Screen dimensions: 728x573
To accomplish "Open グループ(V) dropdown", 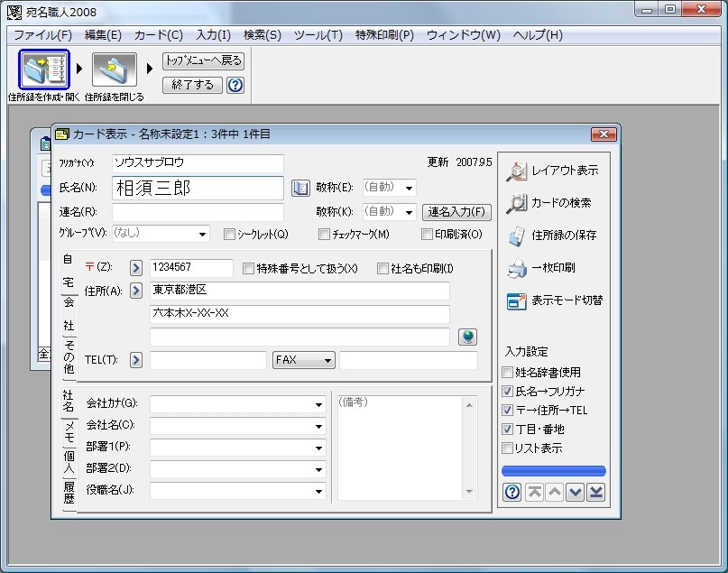I will 202,234.
